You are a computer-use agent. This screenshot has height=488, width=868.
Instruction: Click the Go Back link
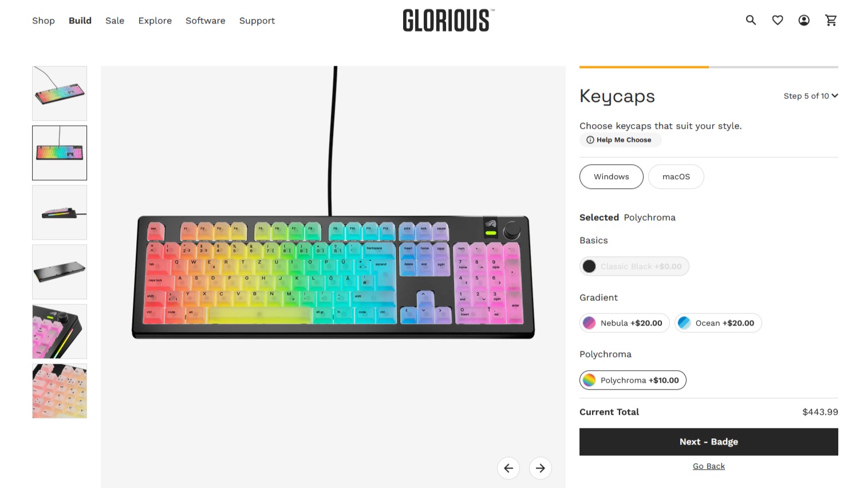(x=709, y=466)
